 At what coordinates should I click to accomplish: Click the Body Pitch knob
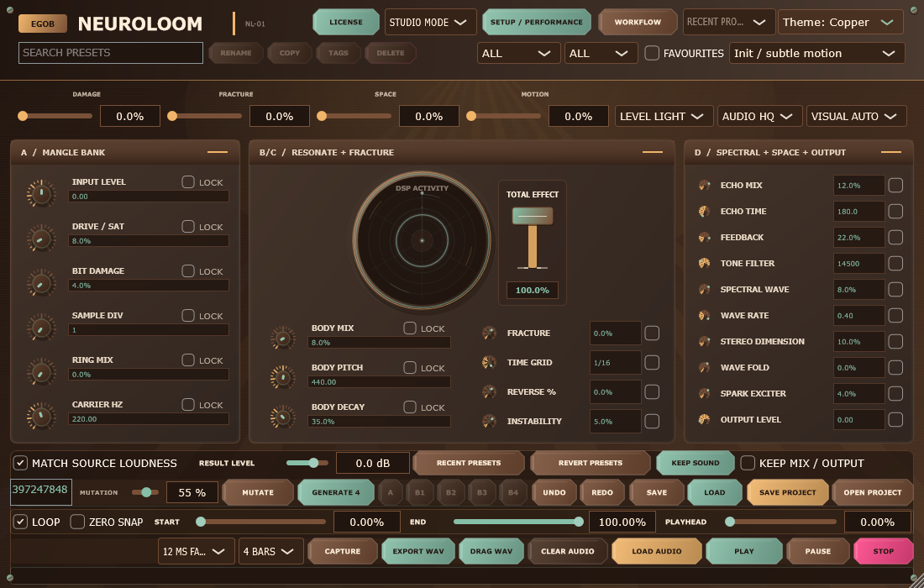click(283, 377)
